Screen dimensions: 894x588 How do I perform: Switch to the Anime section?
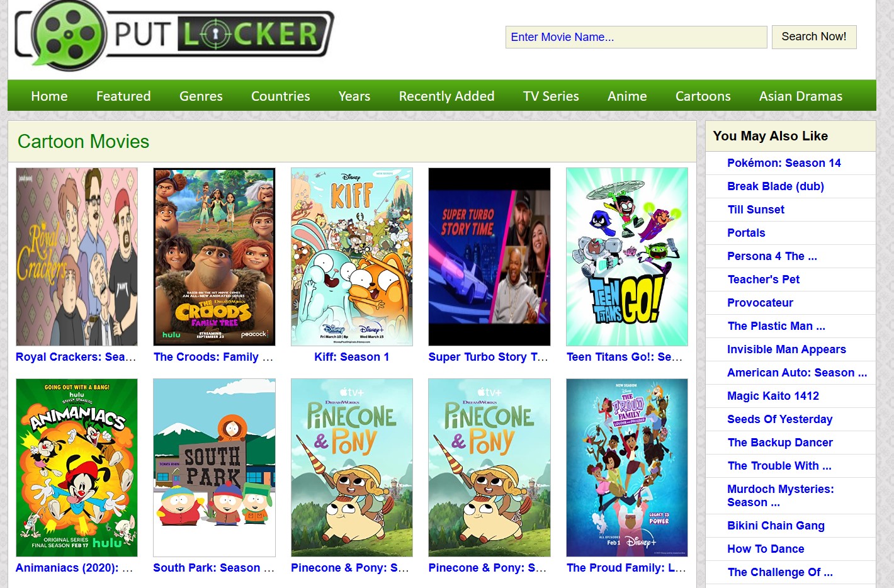coord(627,96)
